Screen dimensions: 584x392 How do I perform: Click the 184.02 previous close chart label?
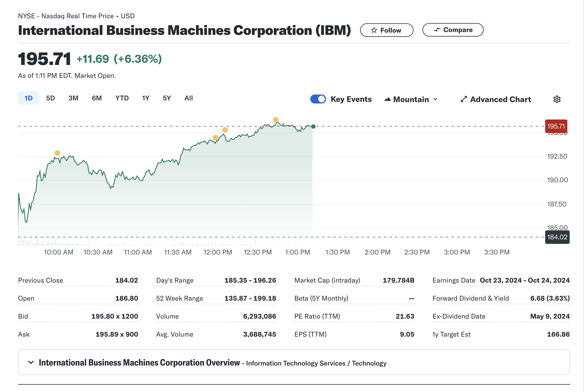pos(557,237)
